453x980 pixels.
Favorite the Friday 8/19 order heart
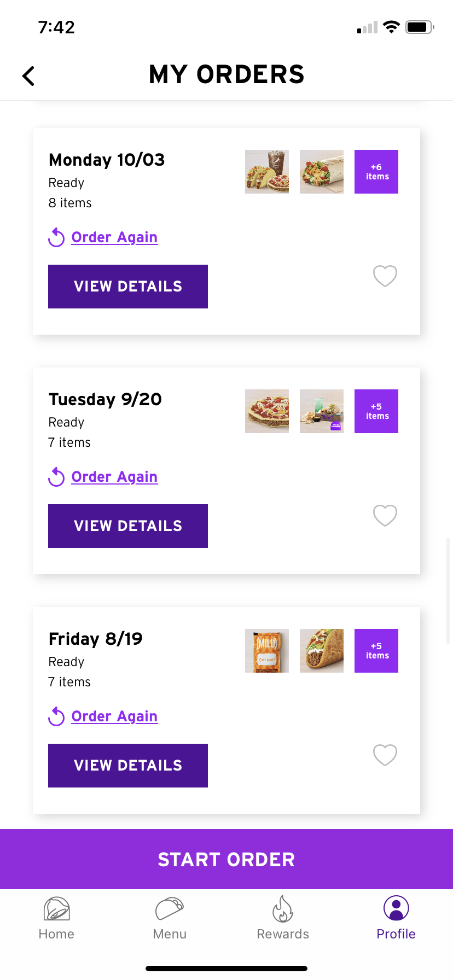(x=385, y=755)
